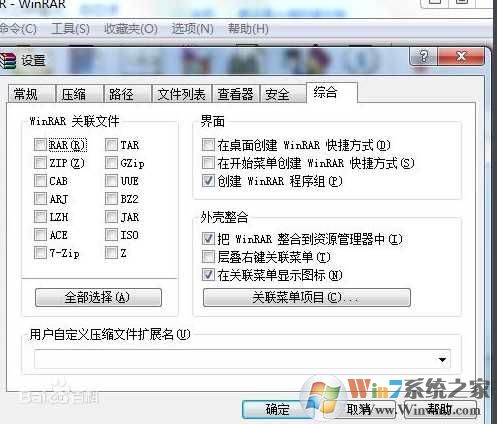This screenshot has width=497, height=424.
Task: Go to the 查看器 tab
Action: (236, 94)
